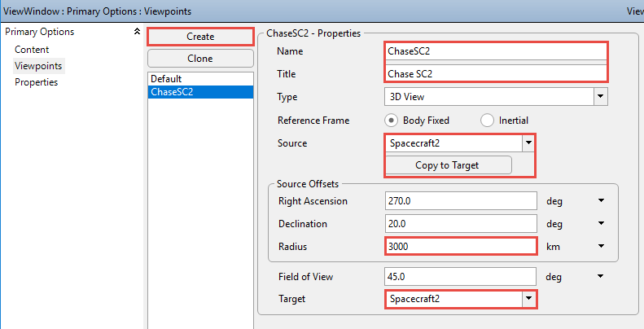Open the Type dropdown arrow
This screenshot has height=329, width=644.
click(x=601, y=97)
